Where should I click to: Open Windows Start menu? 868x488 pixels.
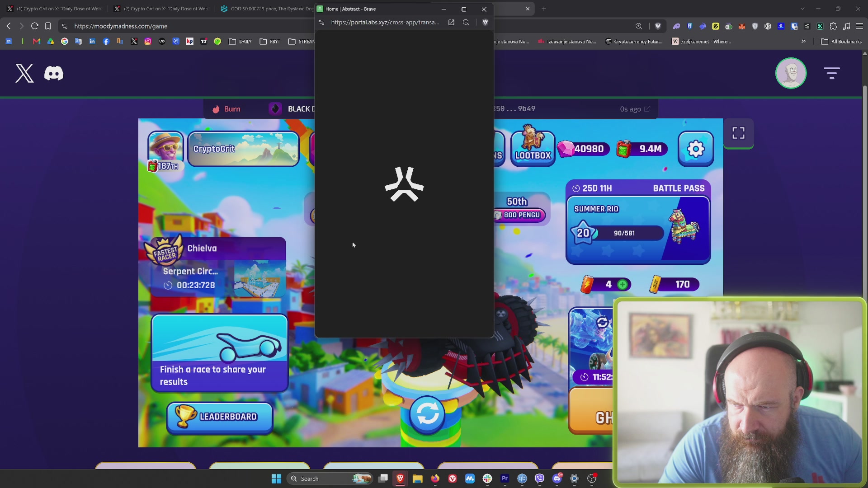(276, 479)
